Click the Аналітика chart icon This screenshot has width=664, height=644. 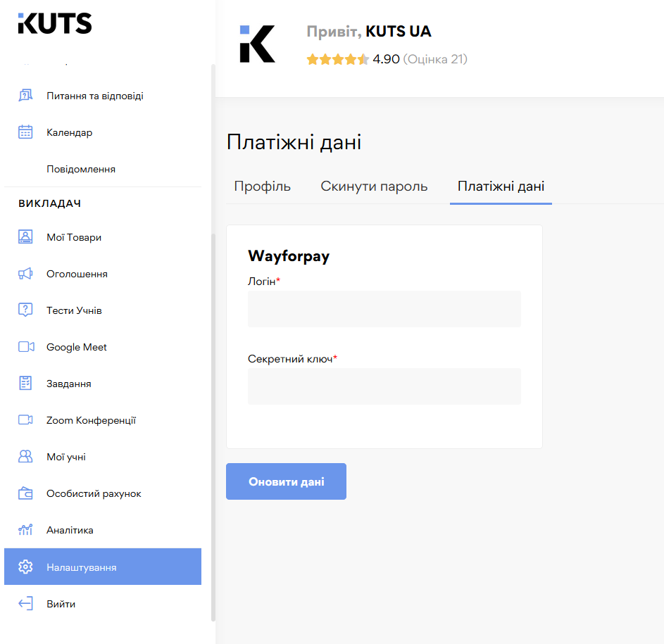click(x=25, y=530)
